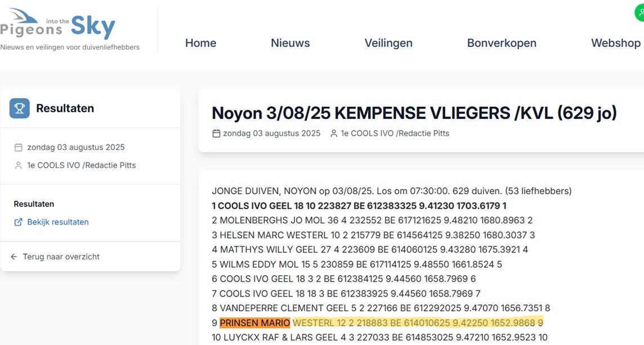Navigate to Veilingen

(x=388, y=42)
